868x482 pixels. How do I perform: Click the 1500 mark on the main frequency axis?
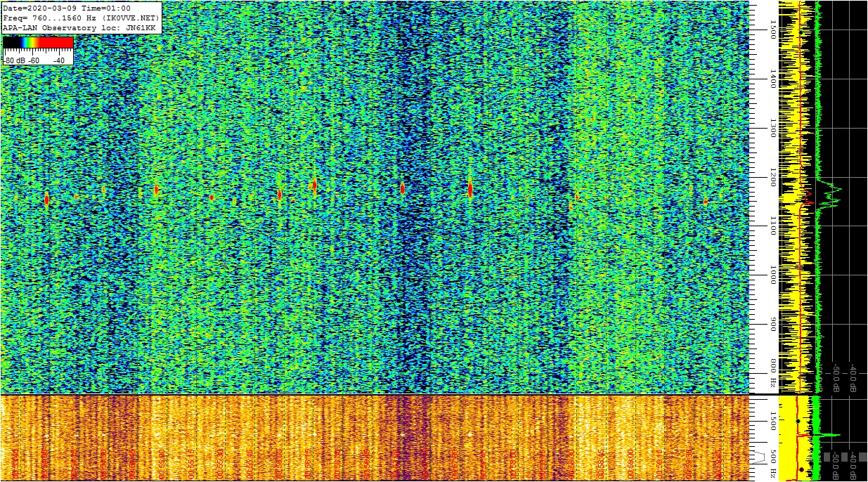772,30
